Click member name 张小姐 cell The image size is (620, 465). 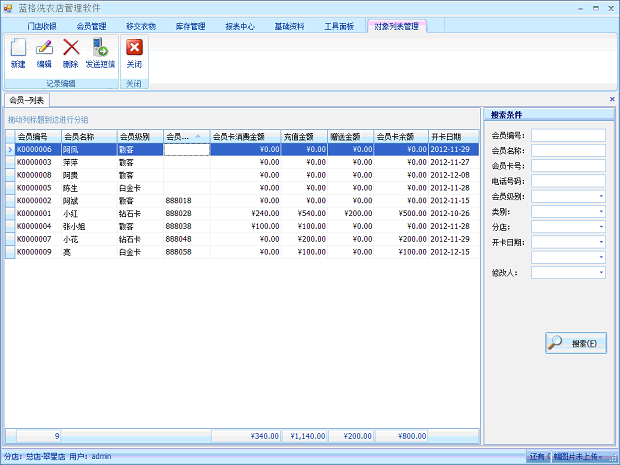(x=89, y=226)
